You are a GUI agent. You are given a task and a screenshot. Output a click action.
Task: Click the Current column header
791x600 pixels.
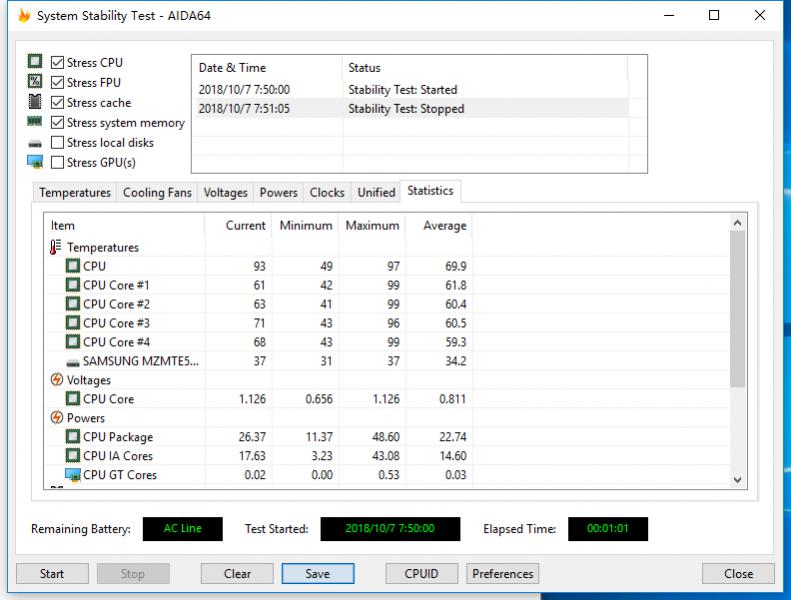pos(238,226)
